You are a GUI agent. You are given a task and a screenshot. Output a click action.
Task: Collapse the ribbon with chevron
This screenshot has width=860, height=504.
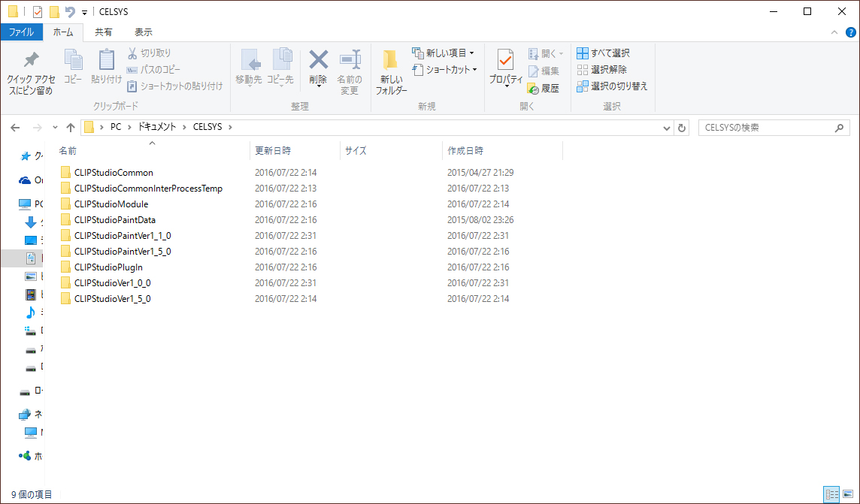coord(834,32)
